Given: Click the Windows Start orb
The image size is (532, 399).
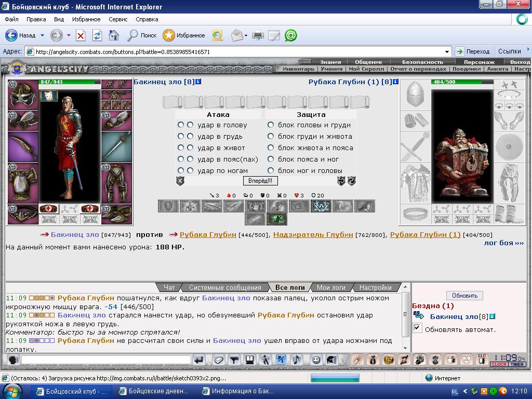Looking at the screenshot, I should tap(12, 391).
